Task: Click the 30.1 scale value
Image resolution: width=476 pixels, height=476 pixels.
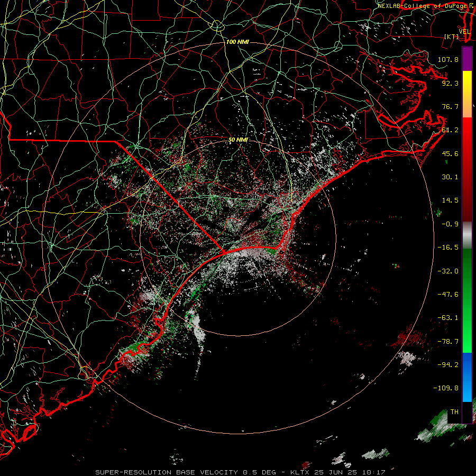Action: [x=450, y=177]
